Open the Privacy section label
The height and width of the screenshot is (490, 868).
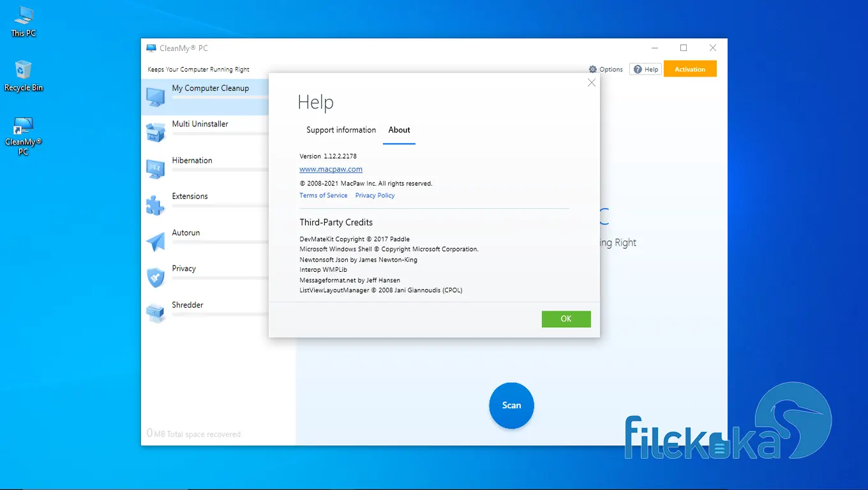tap(184, 269)
